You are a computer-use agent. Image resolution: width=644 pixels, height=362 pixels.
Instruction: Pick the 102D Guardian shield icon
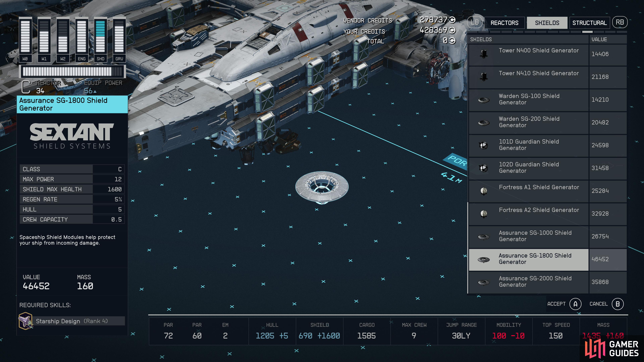pyautogui.click(x=484, y=168)
